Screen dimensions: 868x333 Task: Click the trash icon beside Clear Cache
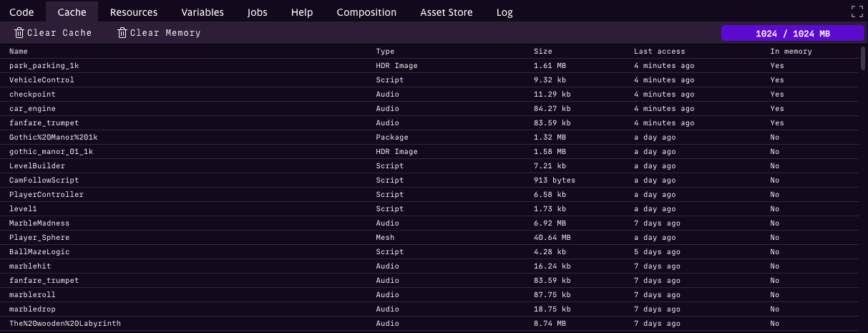[x=19, y=33]
